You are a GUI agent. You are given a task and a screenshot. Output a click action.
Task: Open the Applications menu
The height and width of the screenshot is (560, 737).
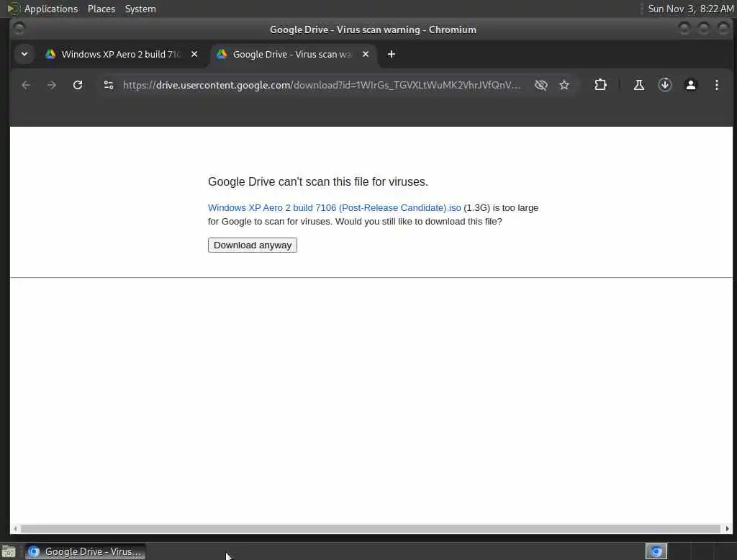(x=51, y=9)
